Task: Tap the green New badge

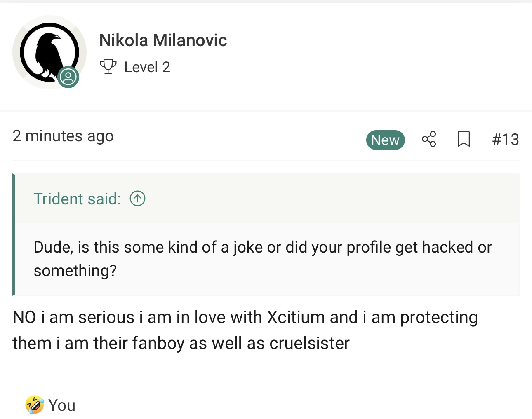Action: [x=385, y=140]
